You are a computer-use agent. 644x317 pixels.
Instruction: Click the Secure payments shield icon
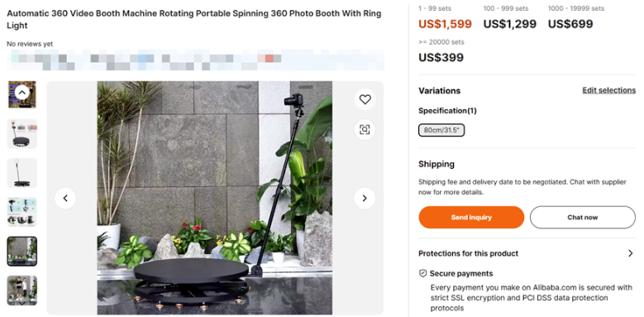point(422,273)
